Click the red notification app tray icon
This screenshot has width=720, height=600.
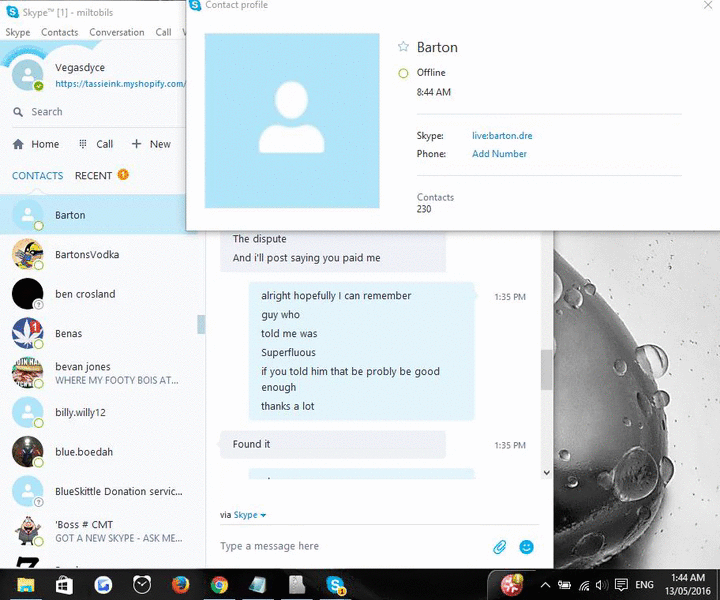tap(511, 585)
